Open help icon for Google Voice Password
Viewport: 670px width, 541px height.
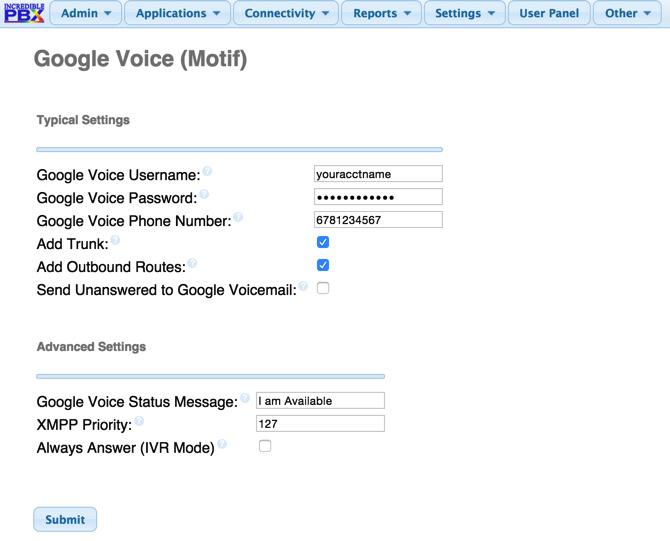pyautogui.click(x=204, y=194)
